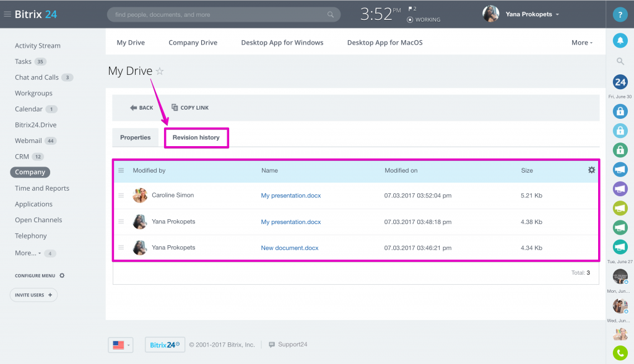634x364 pixels.
Task: Select the Revision history tab
Action: pos(196,137)
